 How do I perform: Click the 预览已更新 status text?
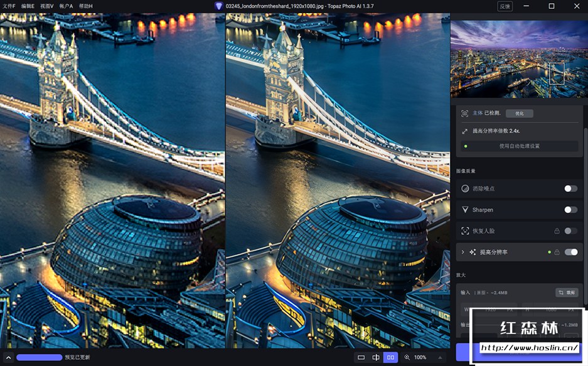[77, 357]
